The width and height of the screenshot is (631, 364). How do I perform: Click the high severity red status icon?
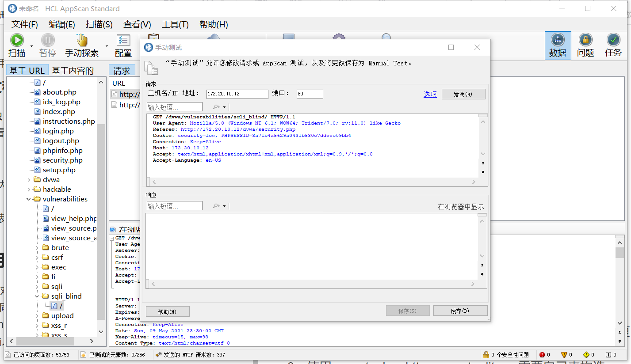coord(542,355)
